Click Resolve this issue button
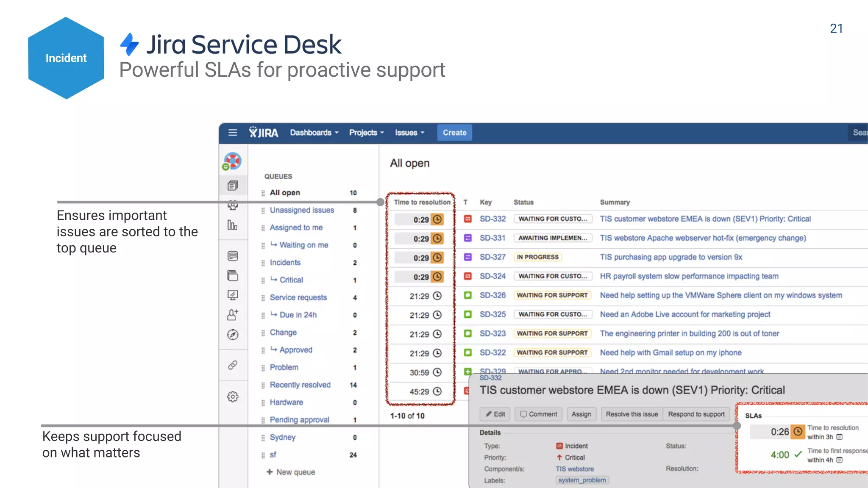Image resolution: width=868 pixels, height=488 pixels. (632, 414)
